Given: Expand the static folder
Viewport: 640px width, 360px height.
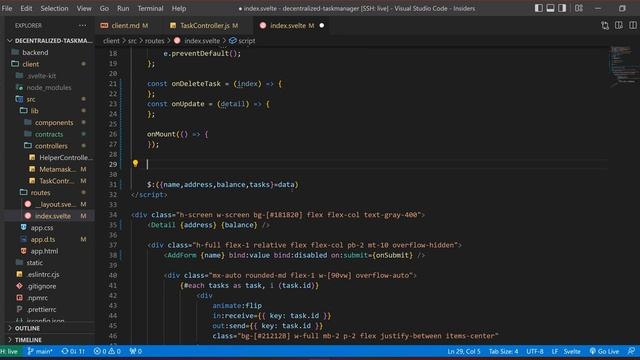Looking at the screenshot, I should (34, 262).
